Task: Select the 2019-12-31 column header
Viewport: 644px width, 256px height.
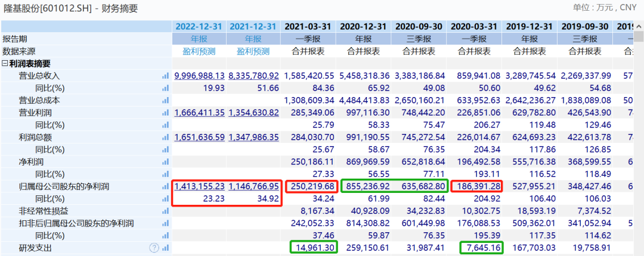Action: (530, 27)
